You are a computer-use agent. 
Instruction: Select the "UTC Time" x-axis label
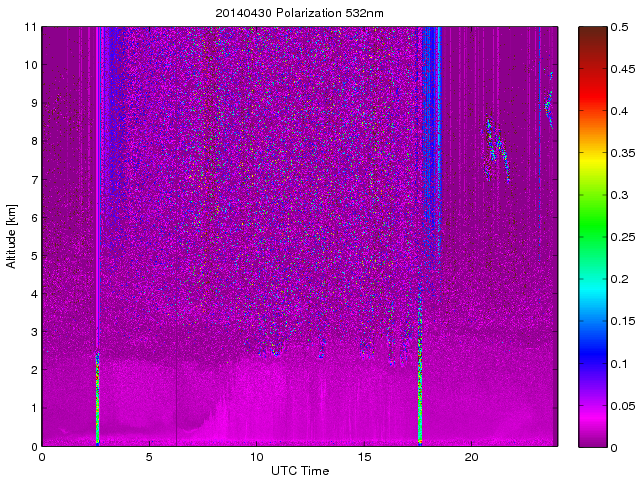pyautogui.click(x=299, y=470)
